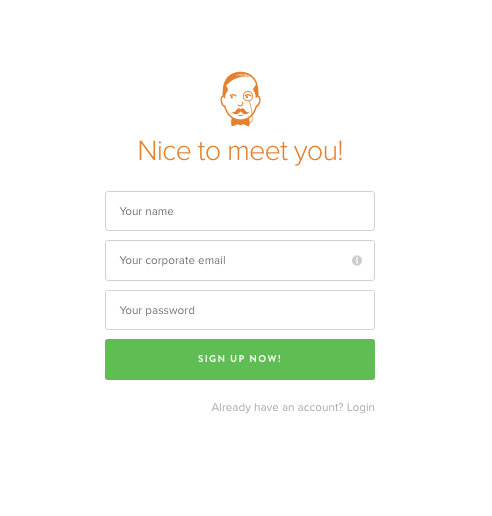This screenshot has width=492, height=516.
Task: Focus the Your password input field
Action: (x=240, y=310)
